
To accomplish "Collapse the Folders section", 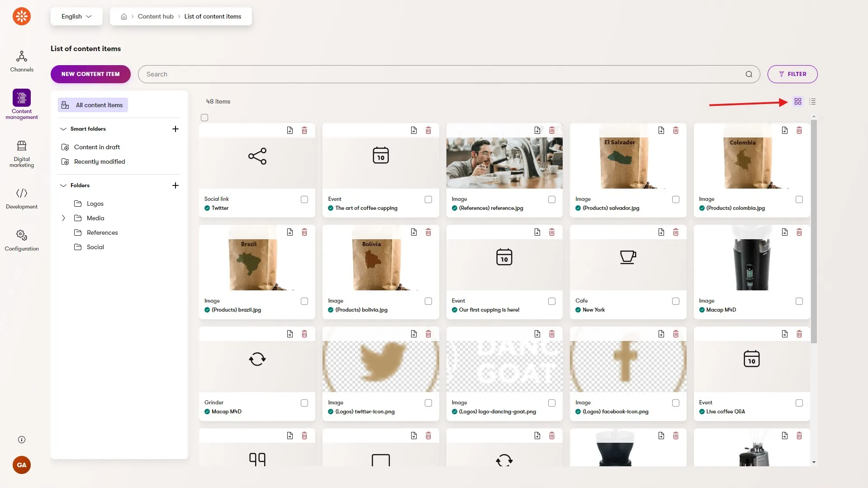I will point(63,185).
